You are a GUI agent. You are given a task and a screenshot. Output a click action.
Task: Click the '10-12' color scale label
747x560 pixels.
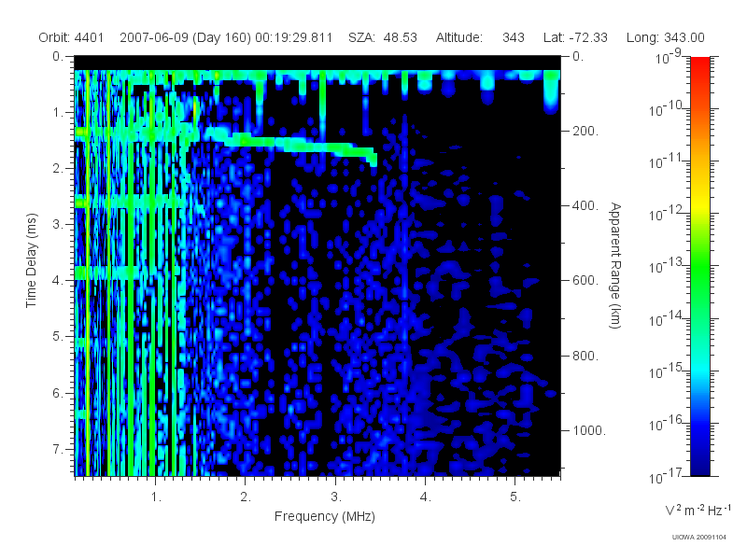[x=667, y=215]
